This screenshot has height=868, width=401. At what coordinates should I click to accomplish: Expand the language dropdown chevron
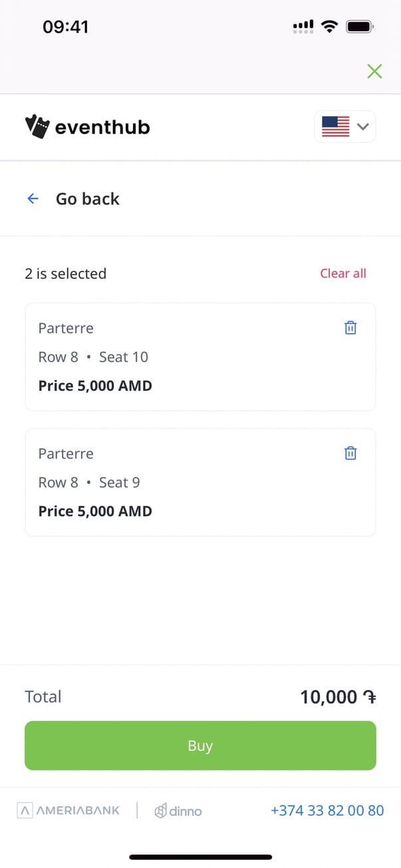click(x=363, y=126)
